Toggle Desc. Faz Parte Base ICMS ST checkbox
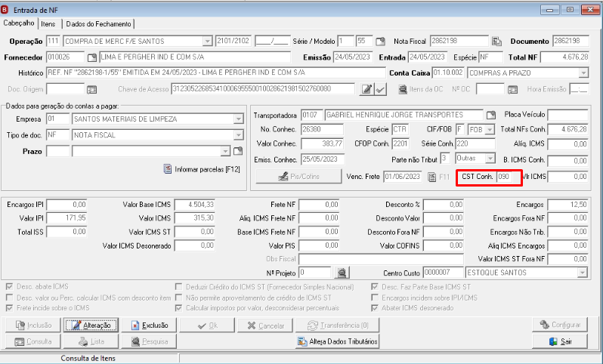 point(375,287)
